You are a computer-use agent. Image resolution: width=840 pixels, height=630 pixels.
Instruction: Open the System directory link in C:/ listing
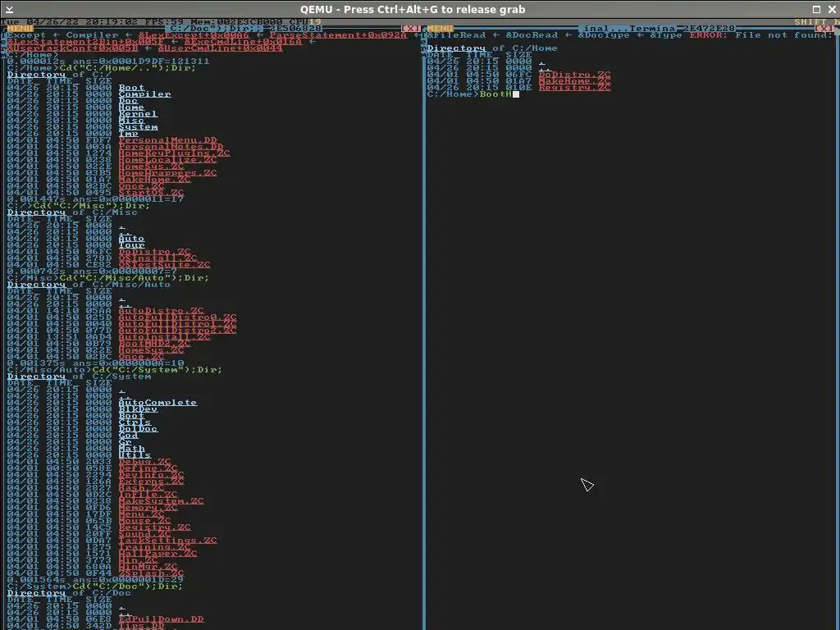click(138, 127)
